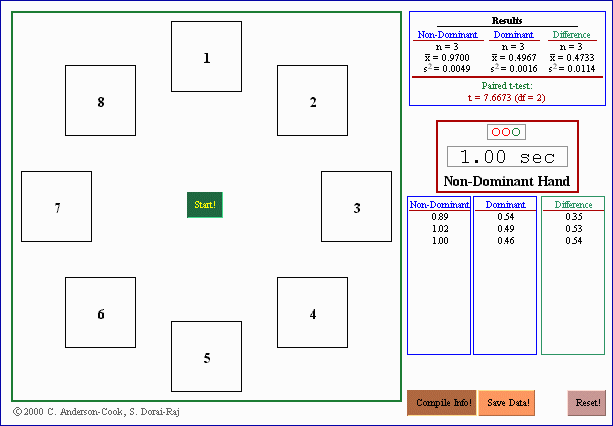Viewport: 613px width, 426px height.
Task: Click the Save Data! button
Action: (x=509, y=402)
